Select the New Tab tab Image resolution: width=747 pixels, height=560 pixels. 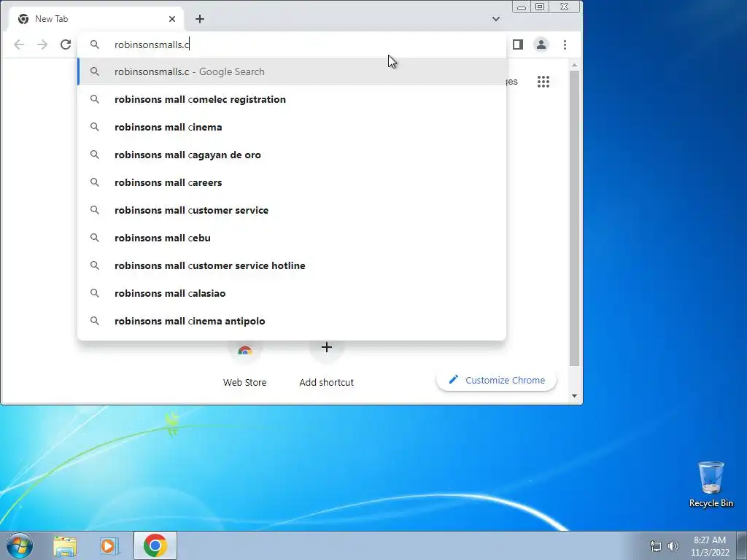[x=96, y=19]
